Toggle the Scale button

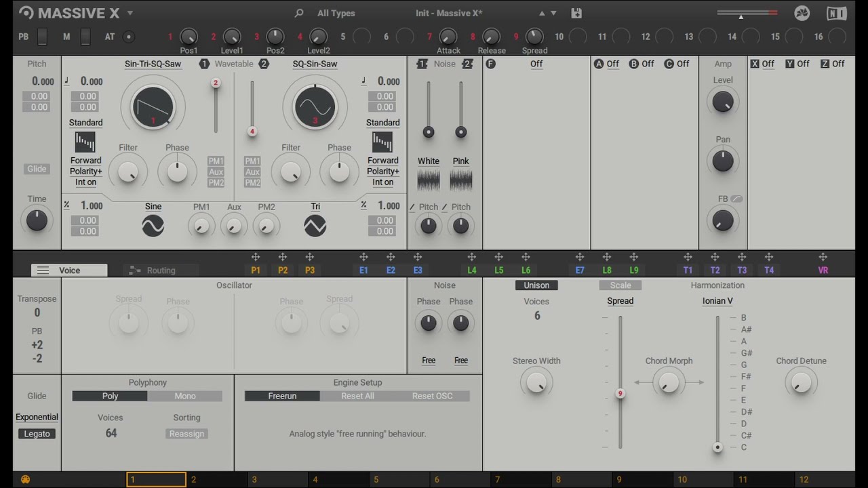(620, 285)
